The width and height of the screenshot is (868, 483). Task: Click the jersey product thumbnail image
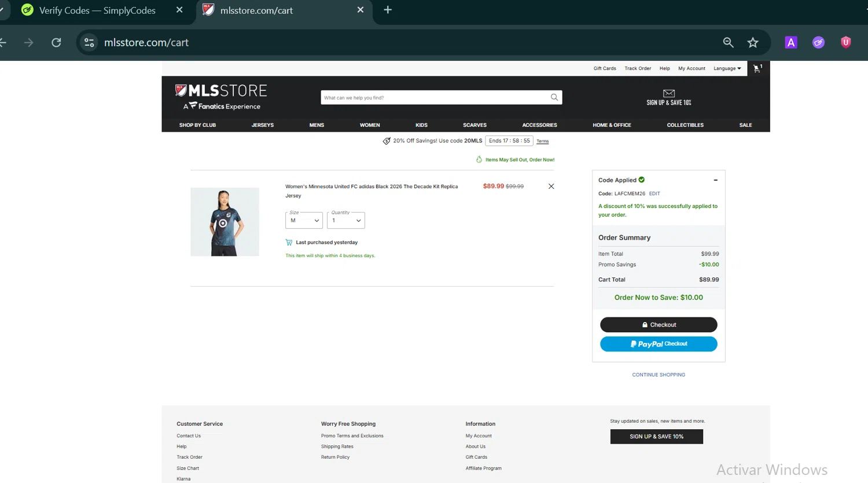[x=225, y=222]
